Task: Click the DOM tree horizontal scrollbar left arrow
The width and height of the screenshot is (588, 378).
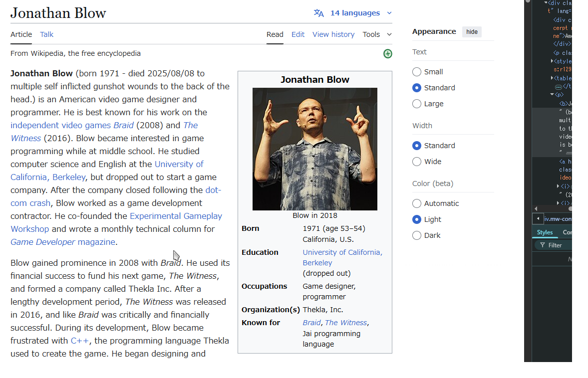Action: pos(536,208)
